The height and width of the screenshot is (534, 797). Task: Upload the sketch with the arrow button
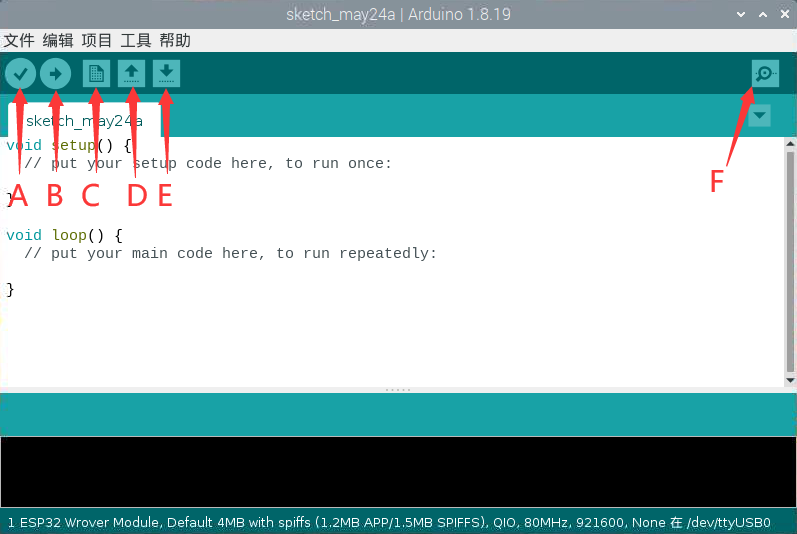tap(56, 73)
